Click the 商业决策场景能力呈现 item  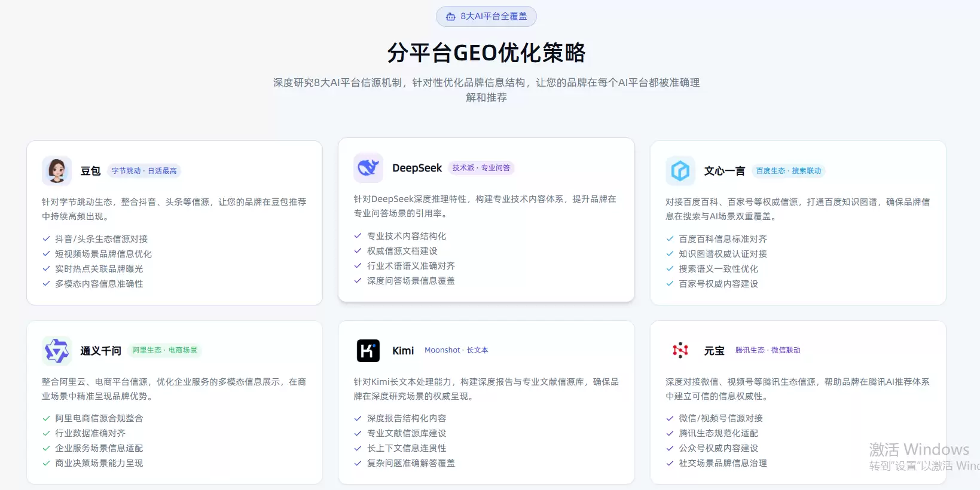click(93, 463)
